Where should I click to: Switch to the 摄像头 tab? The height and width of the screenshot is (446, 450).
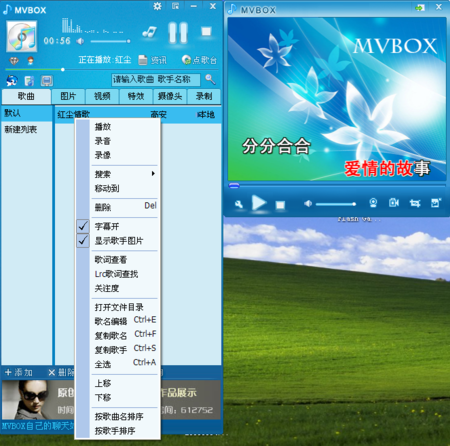coord(170,96)
